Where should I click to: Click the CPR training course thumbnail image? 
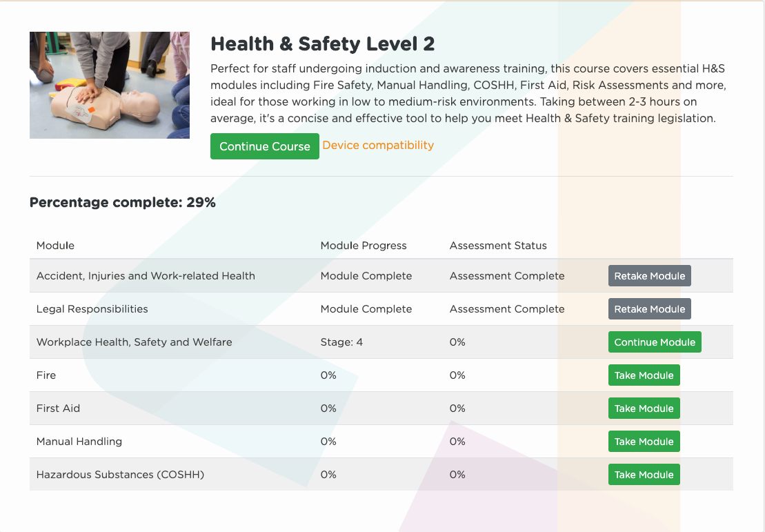[110, 86]
